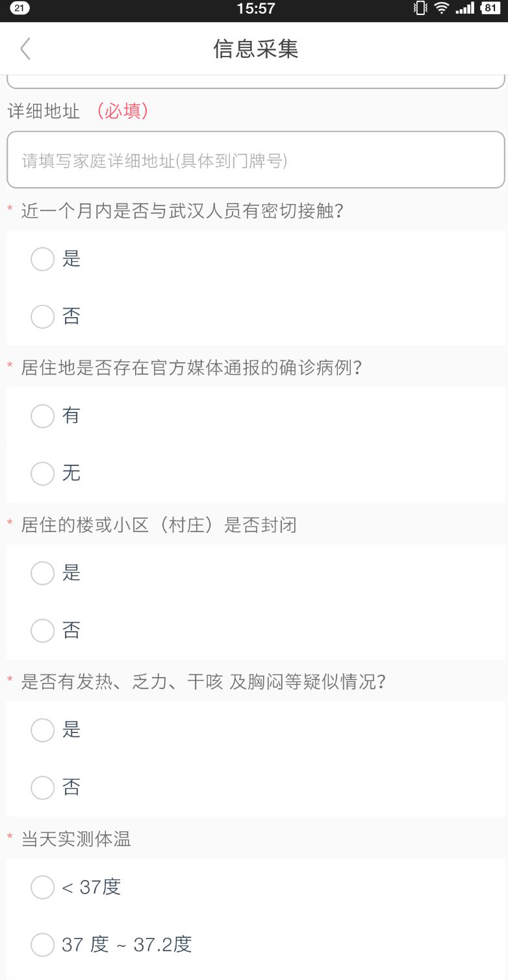Pick 否 for 发热、乏力、干咳 symptoms
508x980 pixels.
(43, 788)
